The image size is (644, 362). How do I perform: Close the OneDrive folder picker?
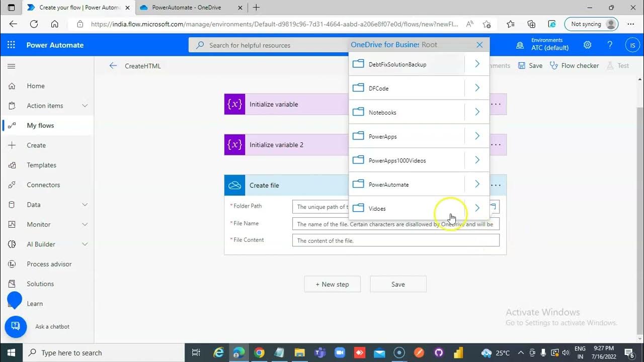[479, 45]
